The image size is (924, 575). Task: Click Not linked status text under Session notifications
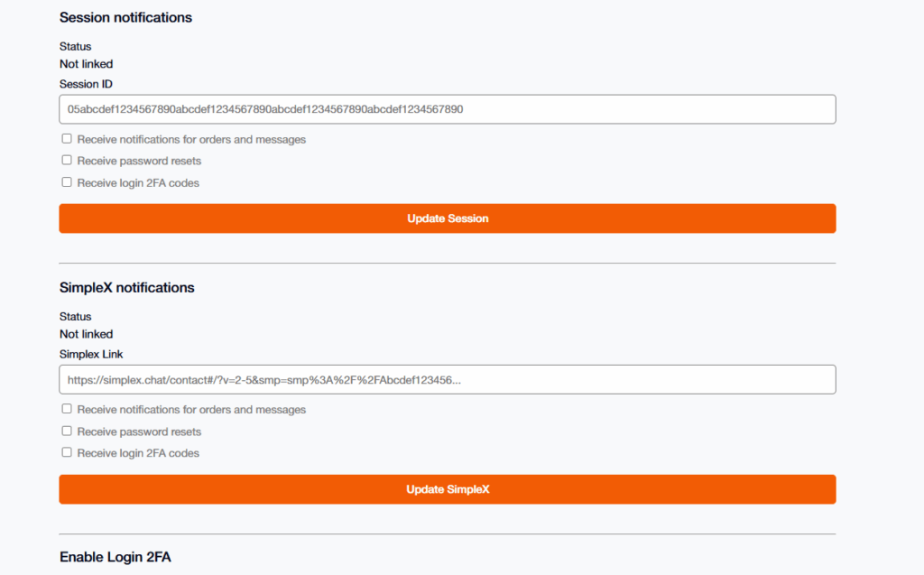(x=86, y=64)
